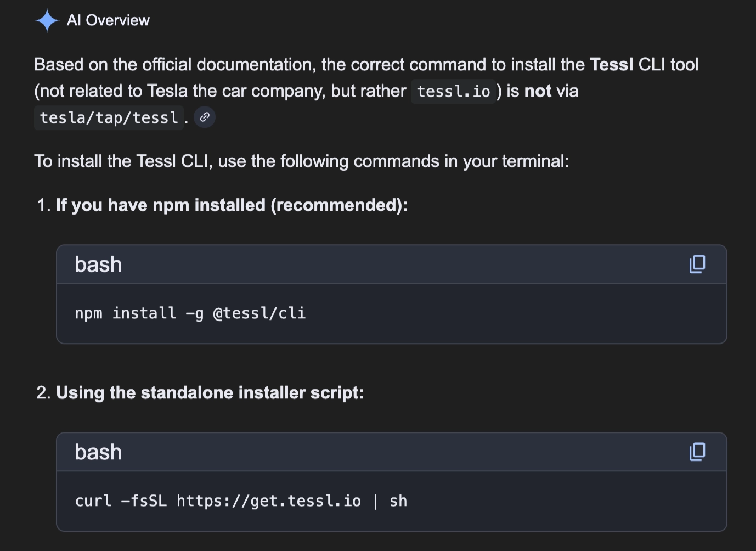Viewport: 756px width, 551px height.
Task: Click the 'If you have npm installed' heading
Action: click(x=232, y=205)
